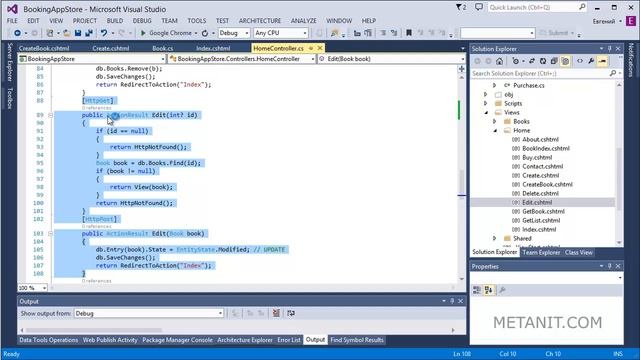Click the Save All toolbar icon
Image resolution: width=640 pixels, height=360 pixels.
click(89, 33)
